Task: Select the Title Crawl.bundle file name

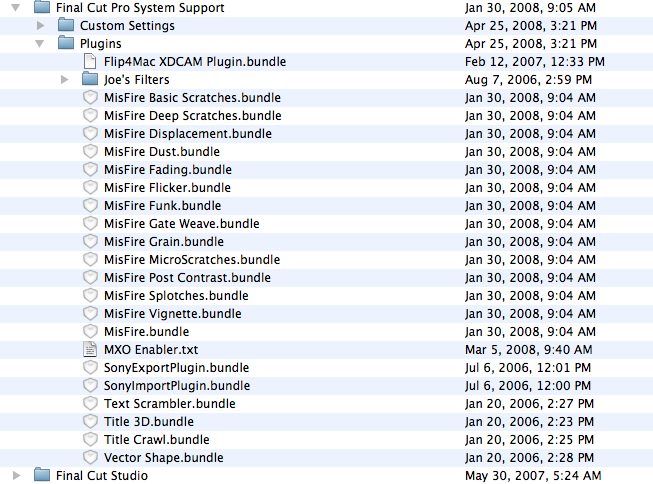Action: (156, 440)
